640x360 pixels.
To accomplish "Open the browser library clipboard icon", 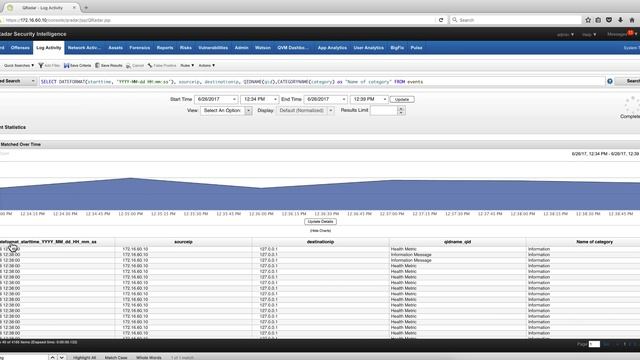I will (598, 20).
